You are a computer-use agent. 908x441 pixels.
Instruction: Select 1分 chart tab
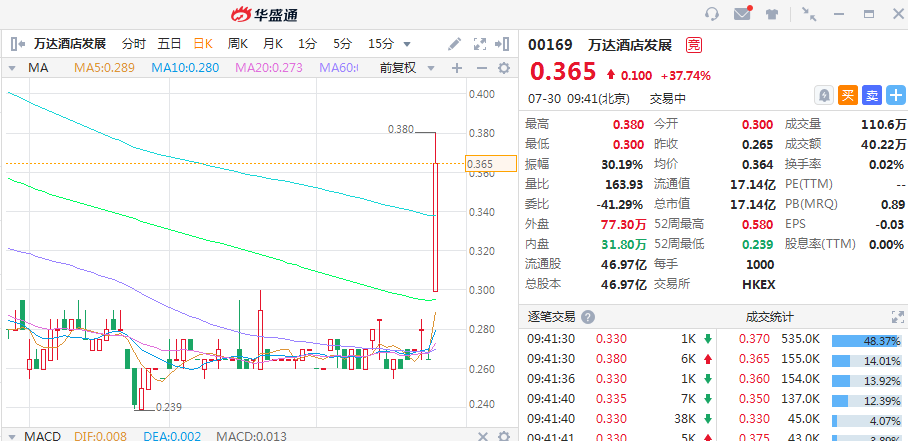point(307,43)
